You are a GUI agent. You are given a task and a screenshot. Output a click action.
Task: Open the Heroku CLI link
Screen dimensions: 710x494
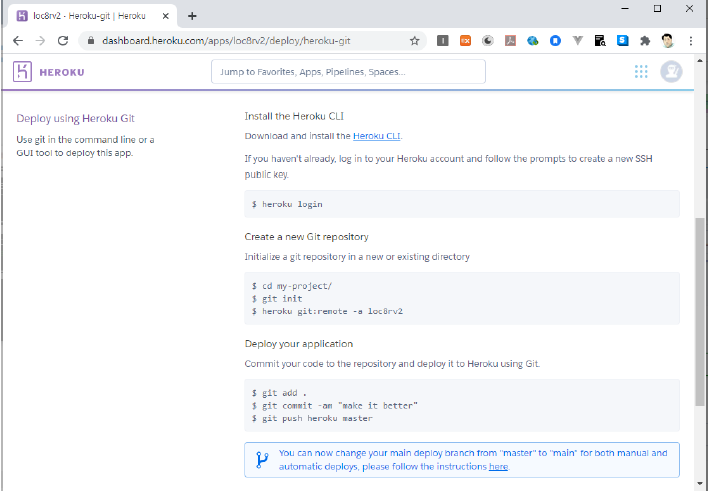(376, 136)
